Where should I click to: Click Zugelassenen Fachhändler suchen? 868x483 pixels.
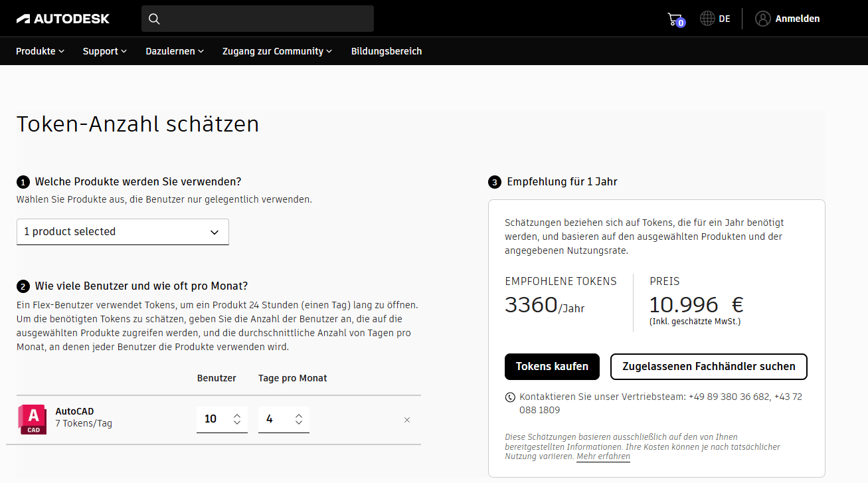(x=708, y=366)
